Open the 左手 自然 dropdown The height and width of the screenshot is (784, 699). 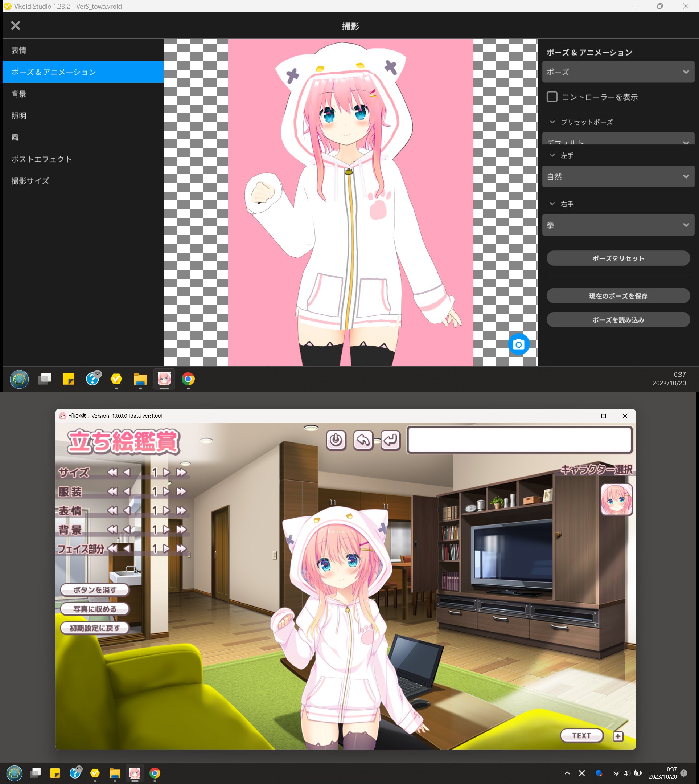tap(618, 176)
